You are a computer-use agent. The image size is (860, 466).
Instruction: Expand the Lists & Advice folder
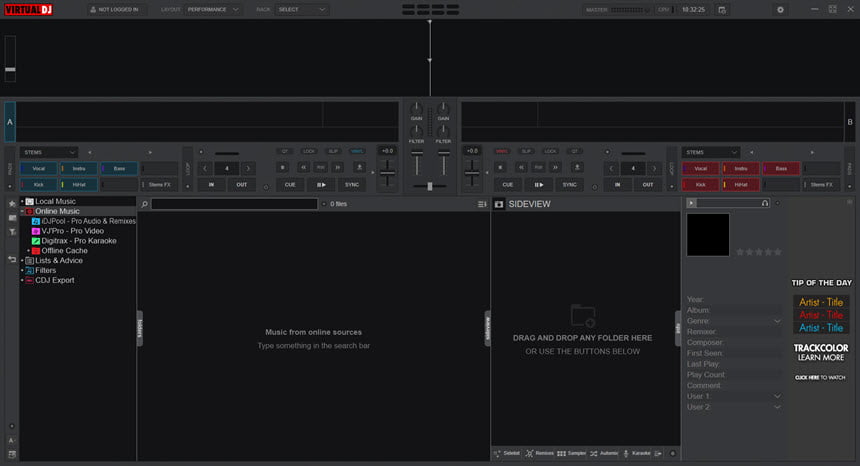coord(22,260)
